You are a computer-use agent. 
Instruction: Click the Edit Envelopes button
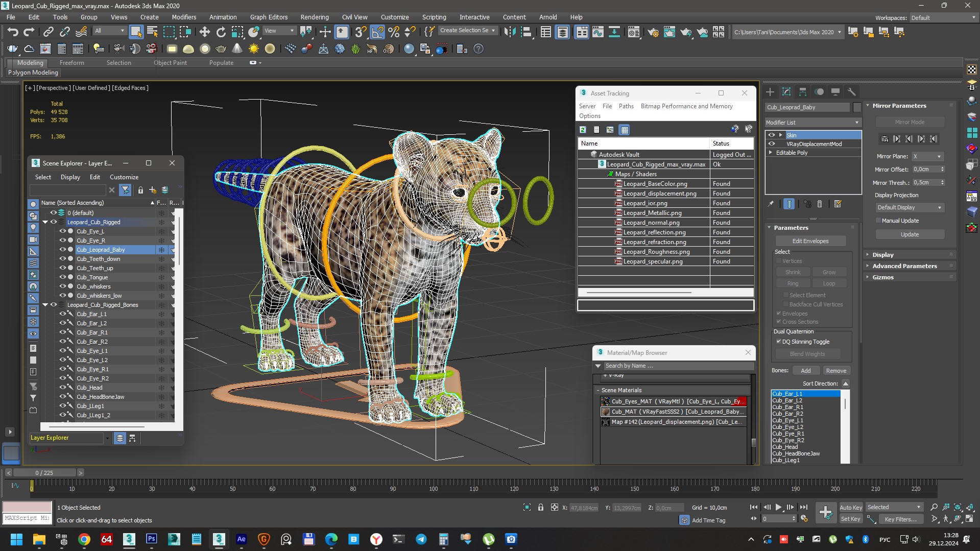[810, 241]
